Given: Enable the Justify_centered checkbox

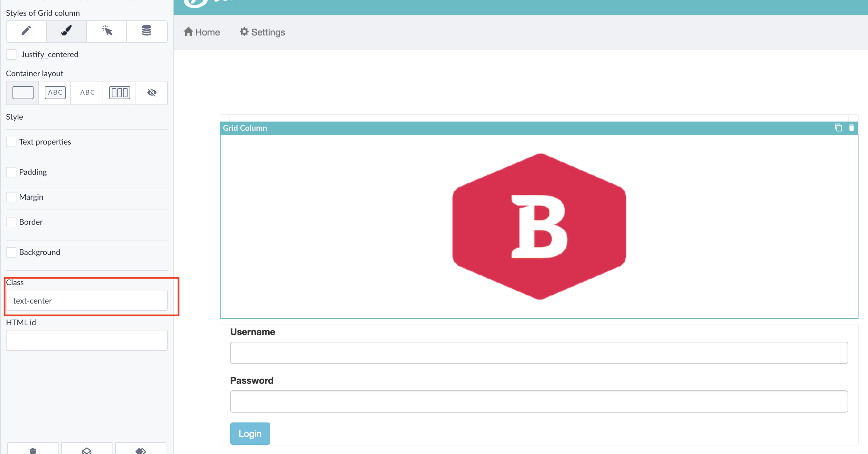Looking at the screenshot, I should coord(11,55).
